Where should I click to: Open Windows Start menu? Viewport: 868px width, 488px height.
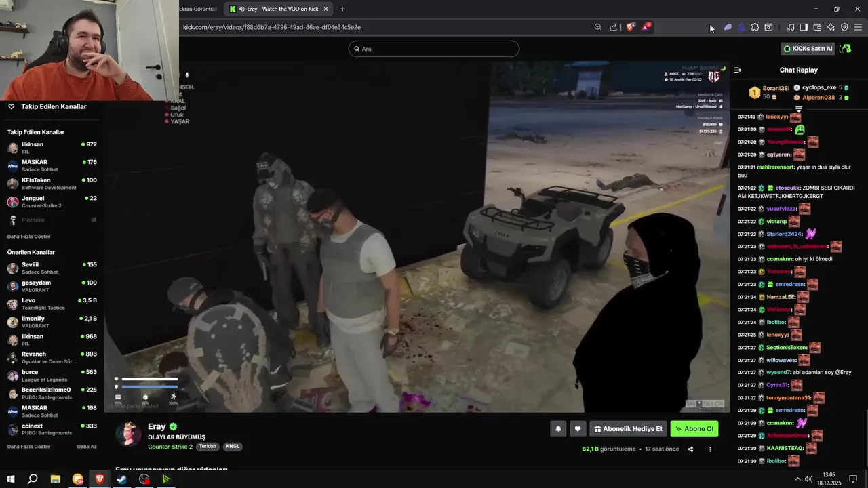[11, 479]
